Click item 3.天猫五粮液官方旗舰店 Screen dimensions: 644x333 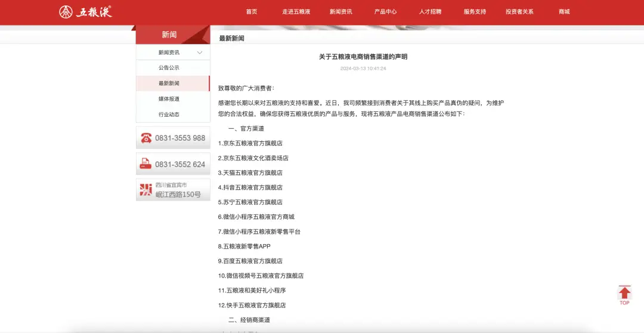coord(250,173)
